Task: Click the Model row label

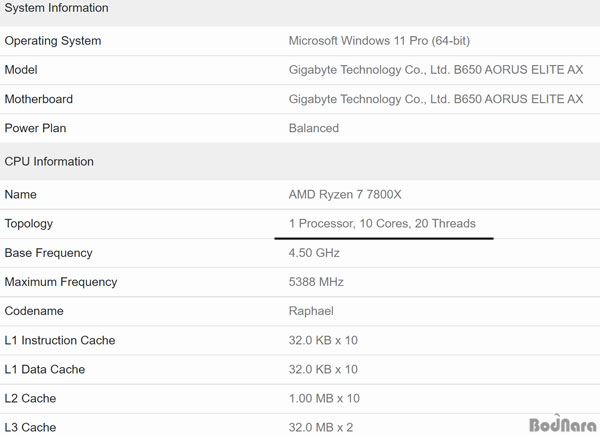Action: pos(21,70)
